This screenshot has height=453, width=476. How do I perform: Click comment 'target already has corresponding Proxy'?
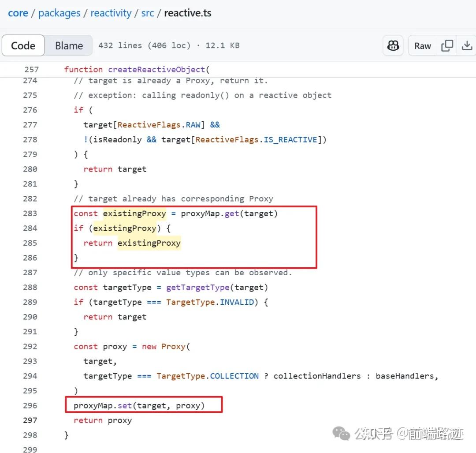[173, 198]
